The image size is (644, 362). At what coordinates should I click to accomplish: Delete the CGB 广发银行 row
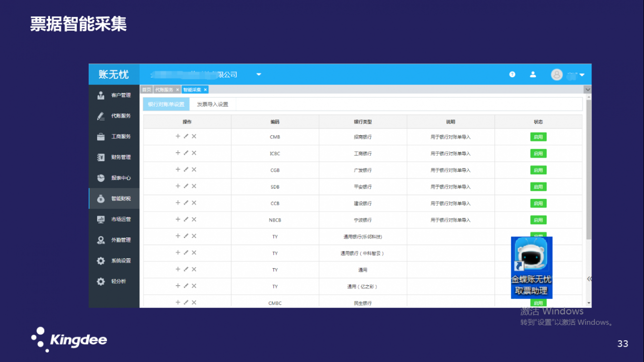coord(194,170)
